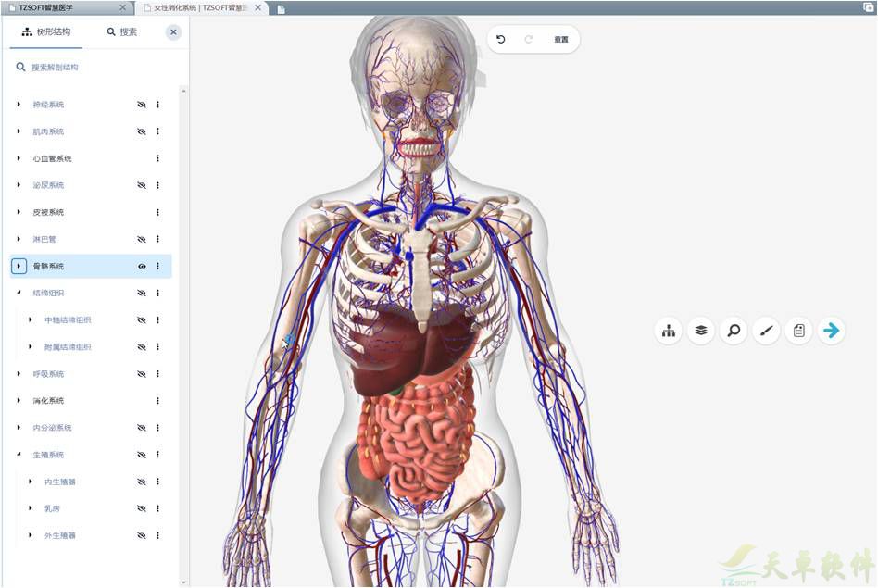Open more options for 内分泌系统
Viewport: 878px width, 588px height.
point(157,428)
